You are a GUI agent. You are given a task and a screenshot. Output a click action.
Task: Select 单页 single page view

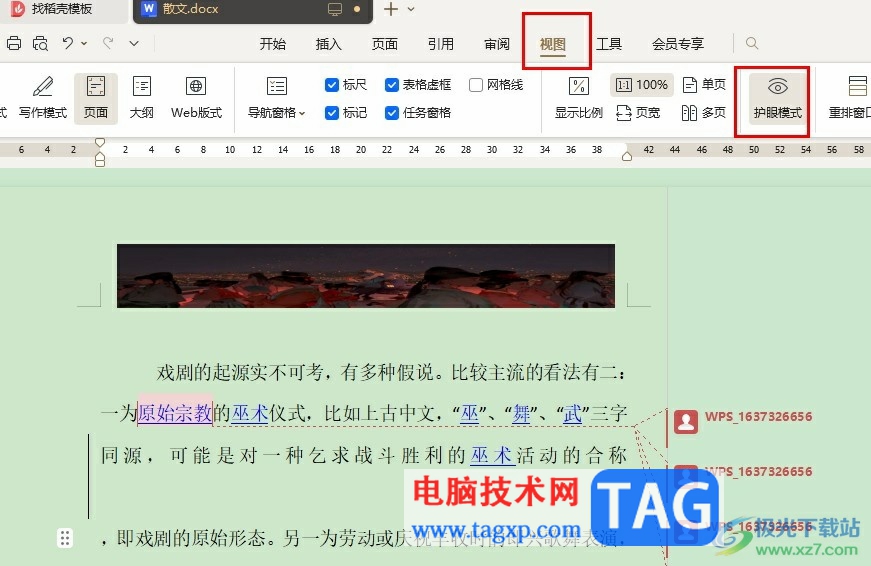coord(704,84)
